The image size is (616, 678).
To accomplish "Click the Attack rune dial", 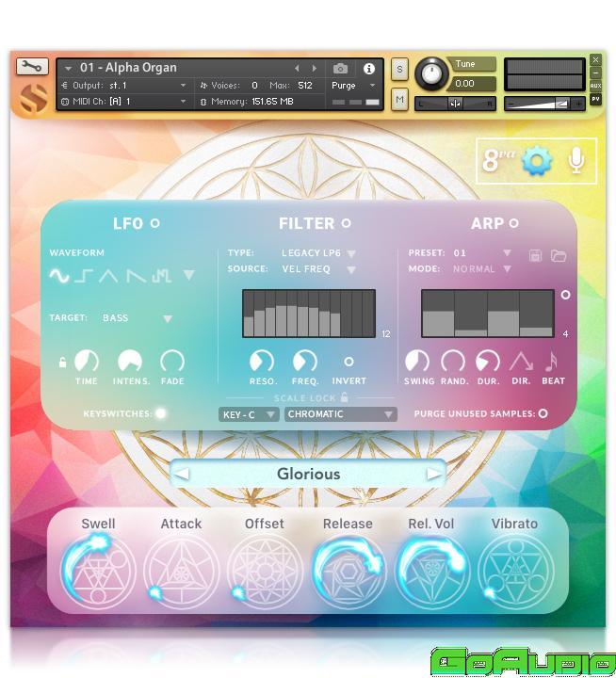I will 181,572.
